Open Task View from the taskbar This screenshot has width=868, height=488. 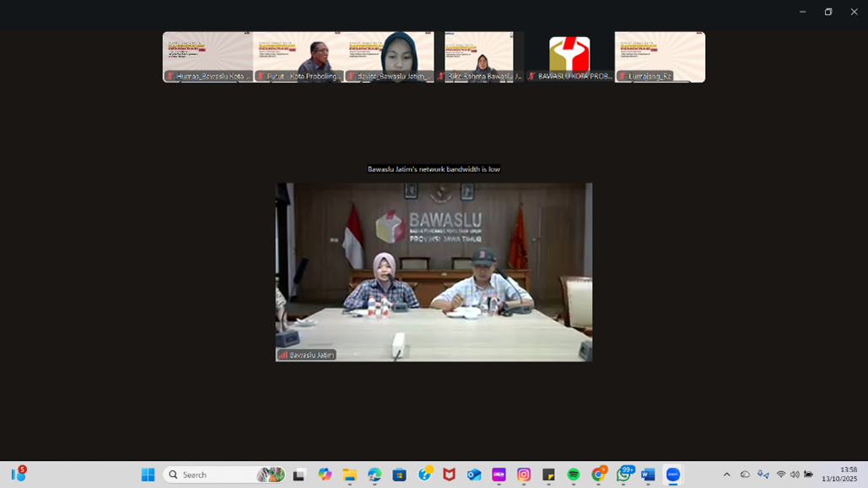pyautogui.click(x=299, y=475)
